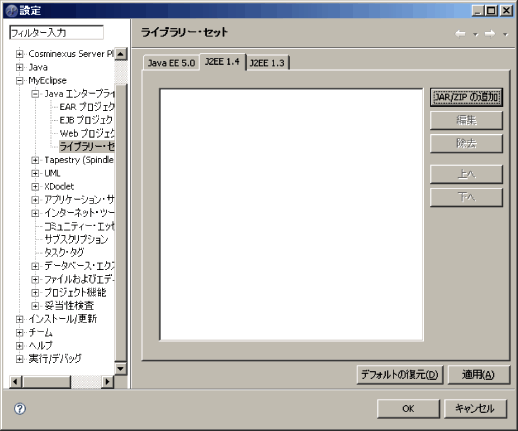Viewport: 518px width, 431px height.
Task: Apply settings with 適用 button
Action: [x=478, y=375]
